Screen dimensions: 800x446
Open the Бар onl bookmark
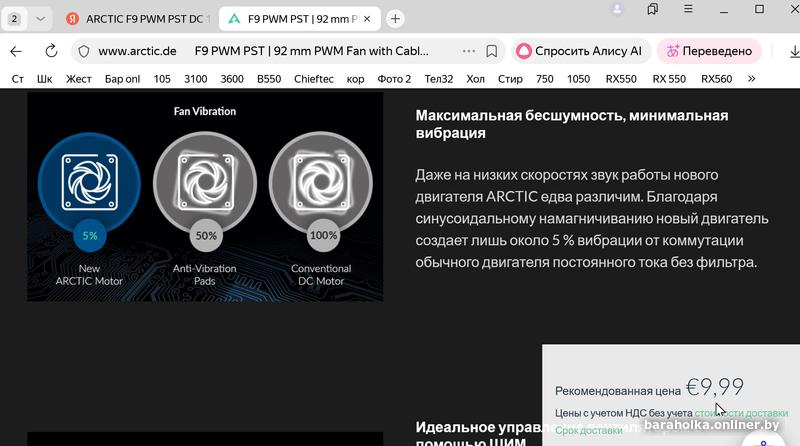tap(122, 79)
